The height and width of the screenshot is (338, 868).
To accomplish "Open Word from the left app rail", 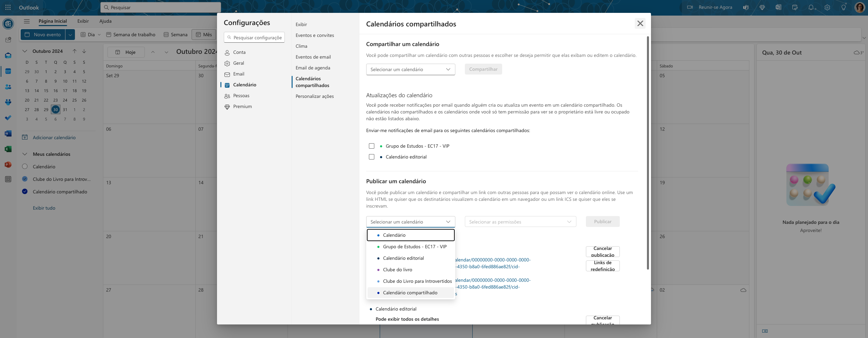I will click(8, 133).
